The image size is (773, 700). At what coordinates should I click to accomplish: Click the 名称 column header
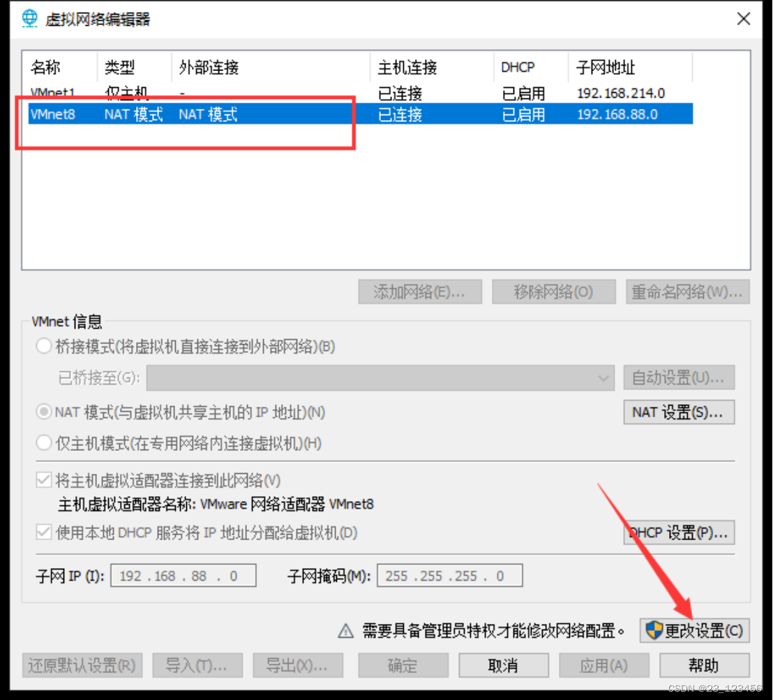pos(45,67)
